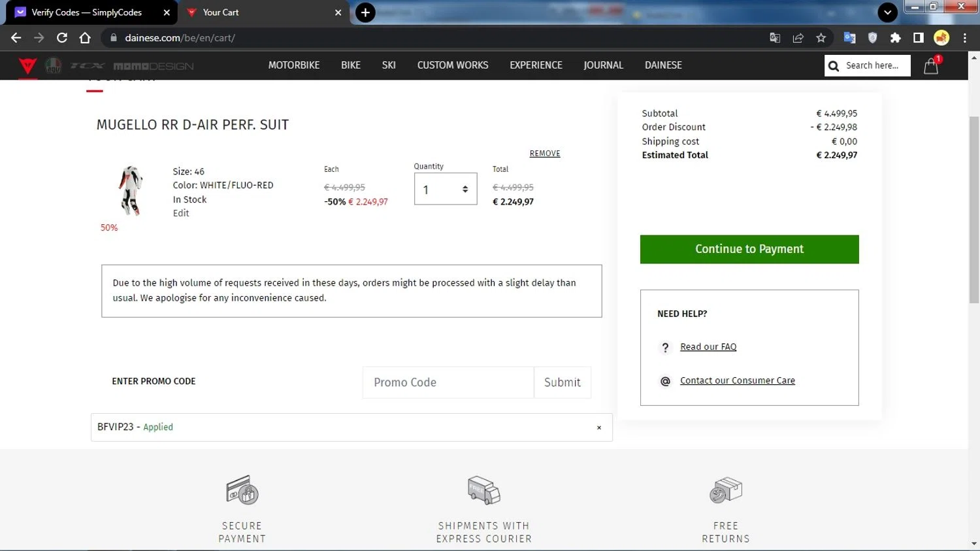Click the Subtotal amount € 4.499,95

pyautogui.click(x=836, y=114)
